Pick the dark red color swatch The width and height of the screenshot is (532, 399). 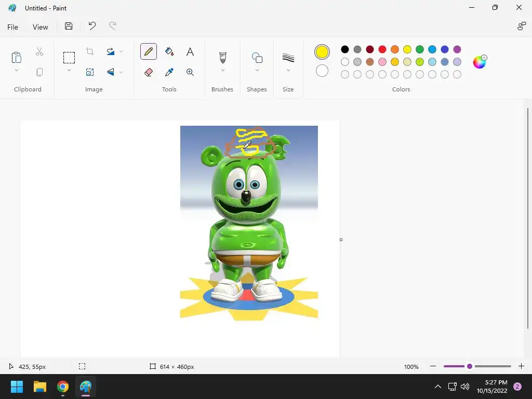370,49
